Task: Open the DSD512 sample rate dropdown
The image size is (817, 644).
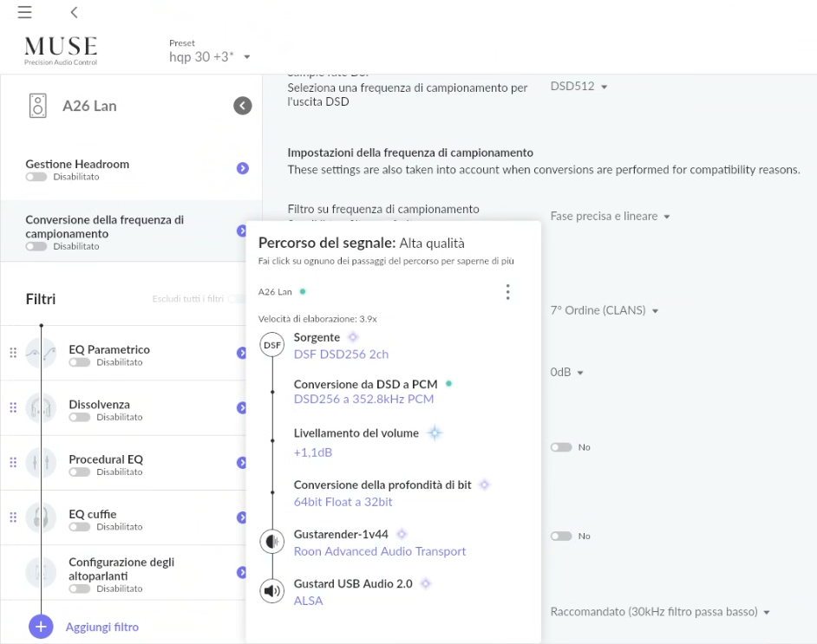Action: click(579, 87)
